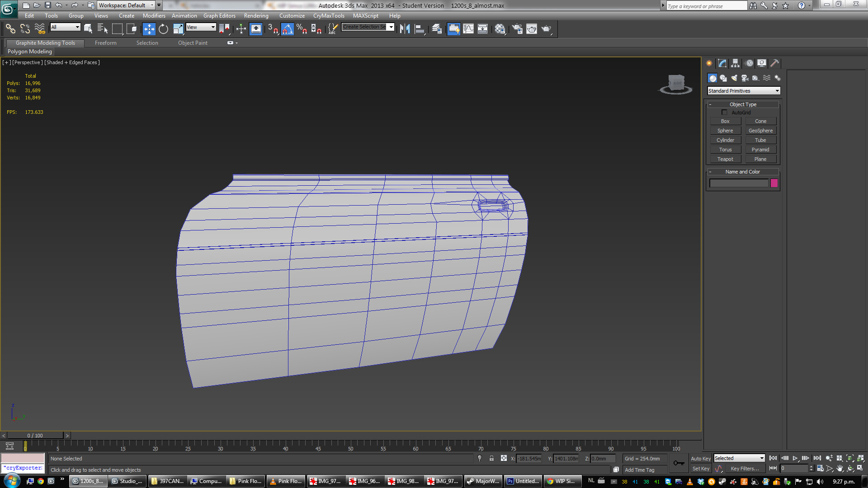Image resolution: width=868 pixels, height=488 pixels.
Task: Open the Curve Editor toolbar icon
Action: (x=468, y=29)
